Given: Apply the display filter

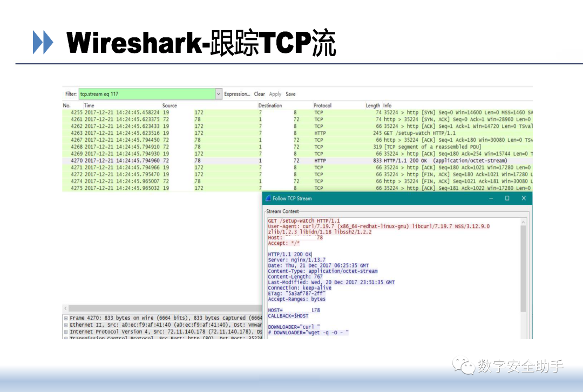Looking at the screenshot, I should [x=275, y=94].
